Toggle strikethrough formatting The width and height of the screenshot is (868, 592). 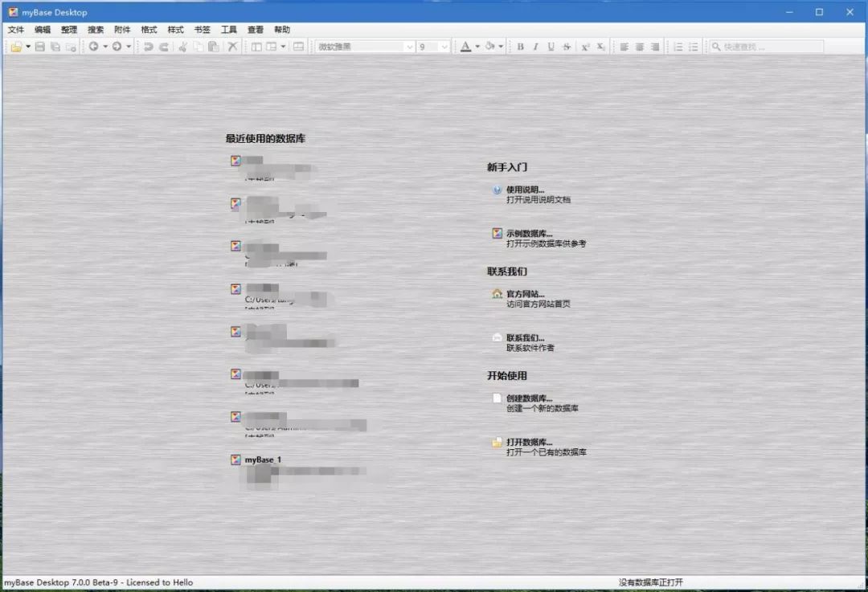567,47
